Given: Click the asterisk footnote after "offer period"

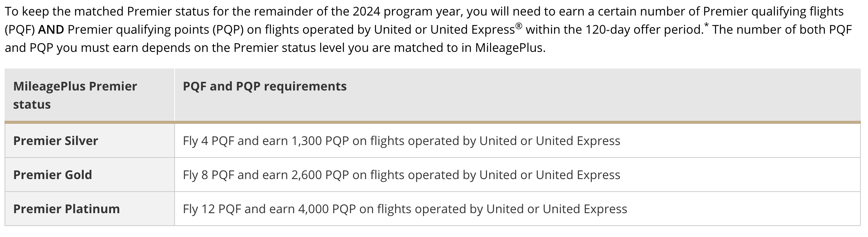Looking at the screenshot, I should tap(706, 26).
